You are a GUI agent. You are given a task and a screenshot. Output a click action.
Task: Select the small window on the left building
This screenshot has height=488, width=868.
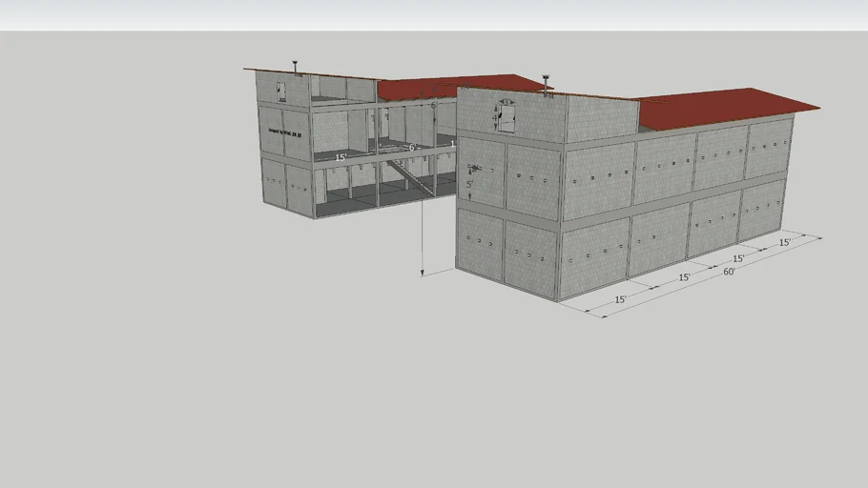coord(281,91)
